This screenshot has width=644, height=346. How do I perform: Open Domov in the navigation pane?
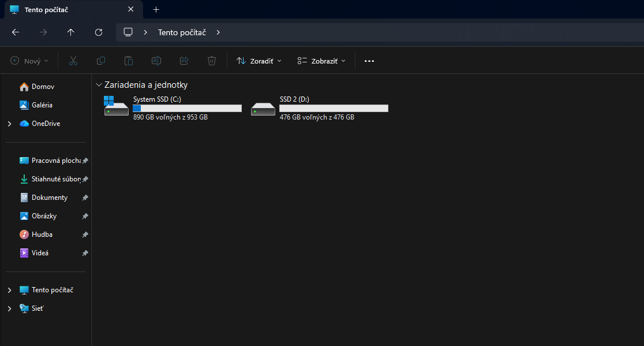pyautogui.click(x=43, y=87)
